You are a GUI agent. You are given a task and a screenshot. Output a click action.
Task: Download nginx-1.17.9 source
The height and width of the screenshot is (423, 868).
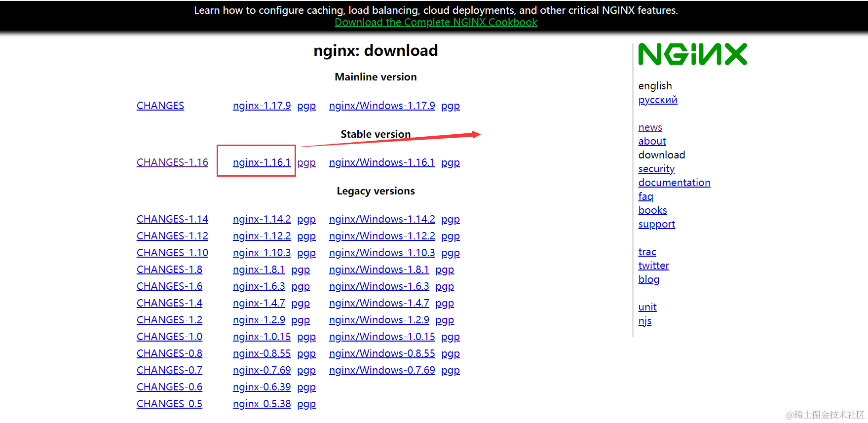tap(262, 106)
